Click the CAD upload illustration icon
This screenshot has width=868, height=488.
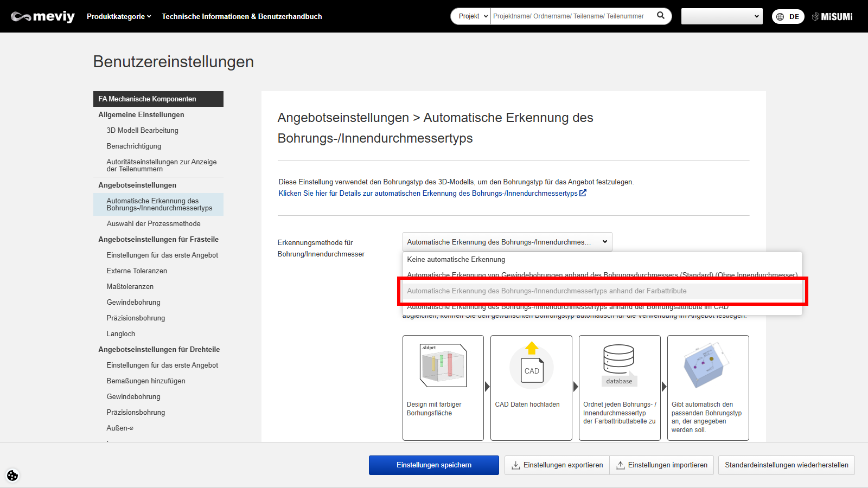pyautogui.click(x=532, y=365)
